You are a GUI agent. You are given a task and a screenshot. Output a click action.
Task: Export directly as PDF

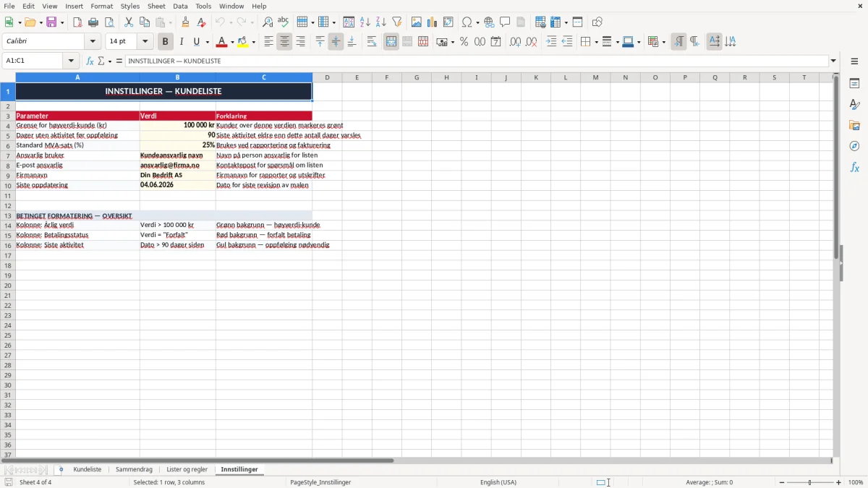[77, 22]
